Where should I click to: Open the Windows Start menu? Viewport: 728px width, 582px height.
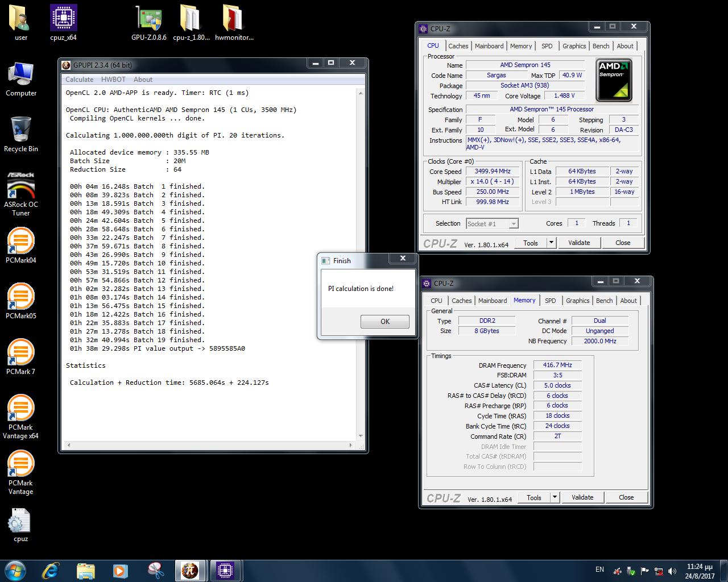click(x=15, y=570)
